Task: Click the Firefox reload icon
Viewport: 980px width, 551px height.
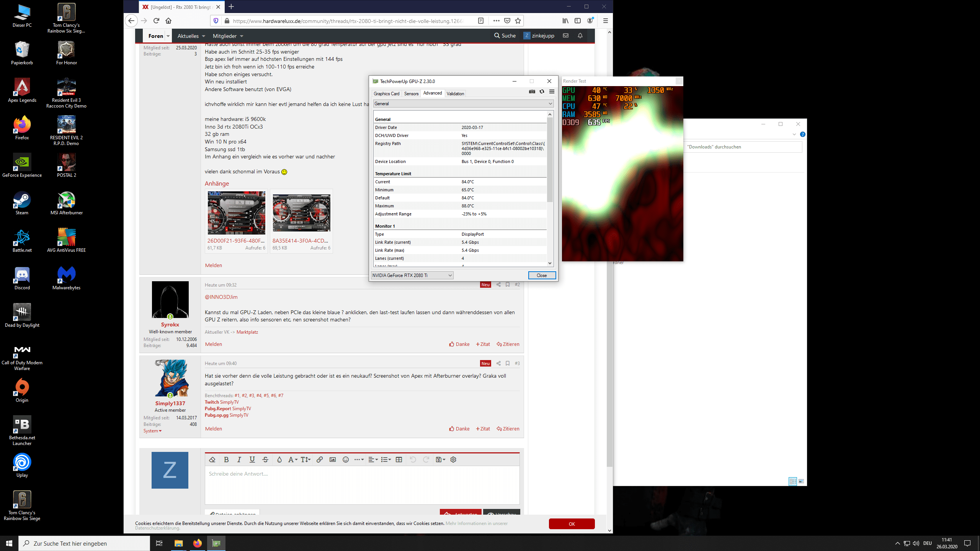Action: coord(156,21)
